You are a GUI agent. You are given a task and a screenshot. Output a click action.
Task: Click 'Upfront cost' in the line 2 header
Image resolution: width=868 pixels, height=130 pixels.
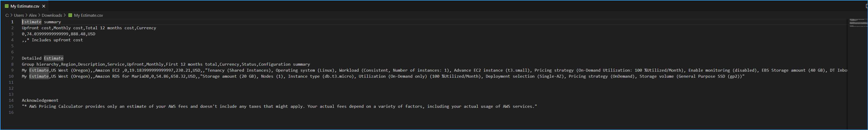point(36,28)
